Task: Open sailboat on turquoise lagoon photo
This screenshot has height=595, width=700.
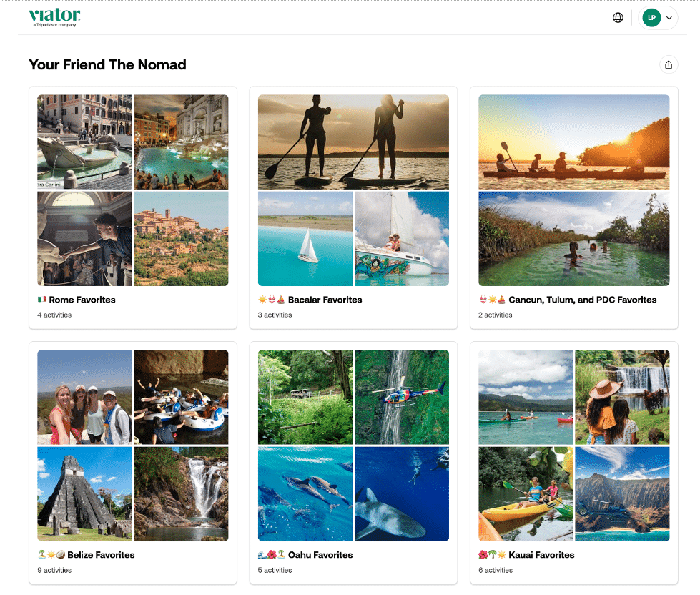Action: (305, 238)
